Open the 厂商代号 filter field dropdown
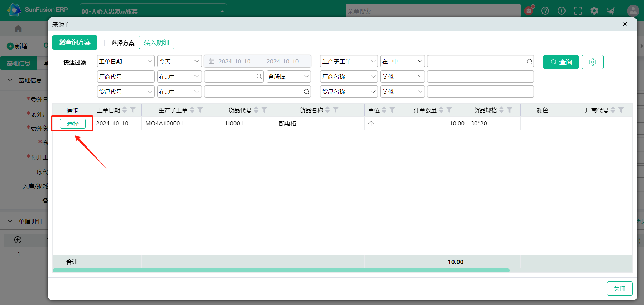This screenshot has height=305, width=644. pyautogui.click(x=126, y=77)
